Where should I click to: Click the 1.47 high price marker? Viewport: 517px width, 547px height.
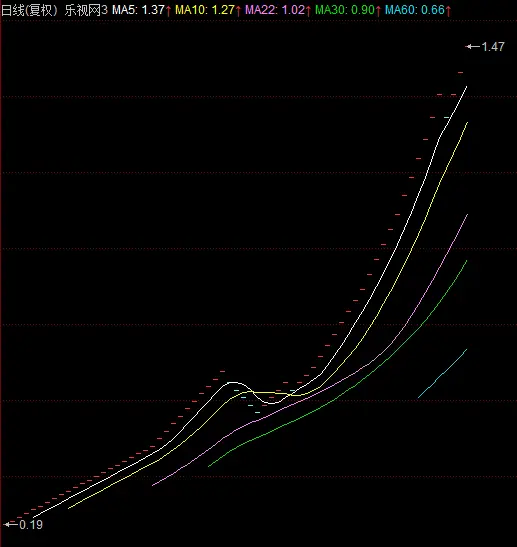(486, 46)
